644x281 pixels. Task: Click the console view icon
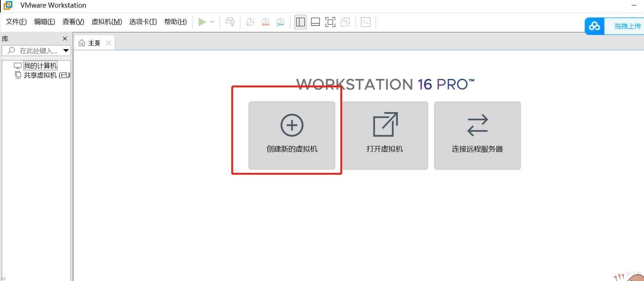coord(366,22)
